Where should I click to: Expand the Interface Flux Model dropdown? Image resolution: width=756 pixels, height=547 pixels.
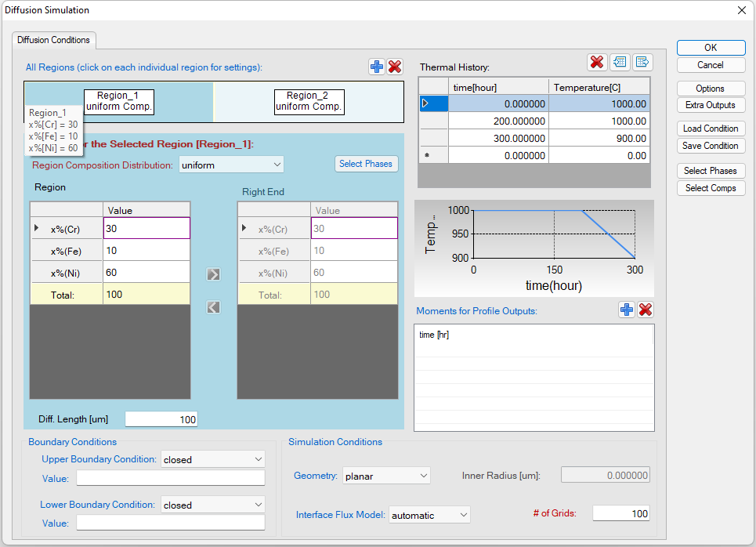coord(429,515)
